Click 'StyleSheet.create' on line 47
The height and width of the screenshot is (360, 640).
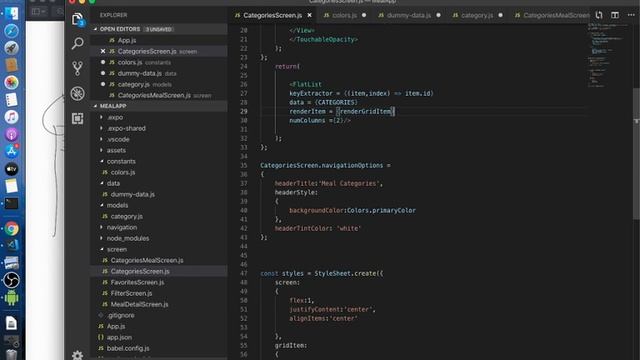point(347,273)
